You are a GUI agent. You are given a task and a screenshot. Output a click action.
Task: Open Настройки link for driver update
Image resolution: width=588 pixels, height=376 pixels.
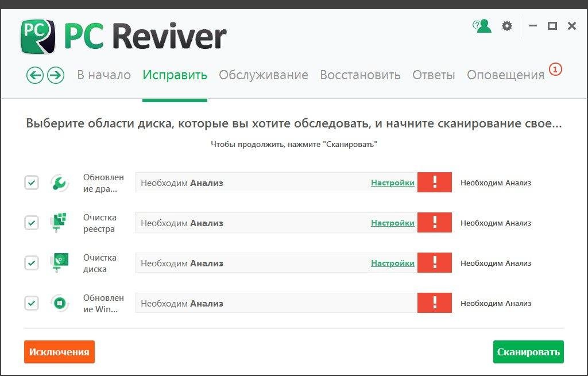(x=393, y=183)
